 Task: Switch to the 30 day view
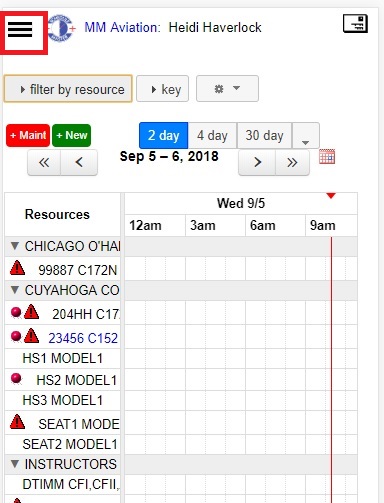click(x=264, y=136)
